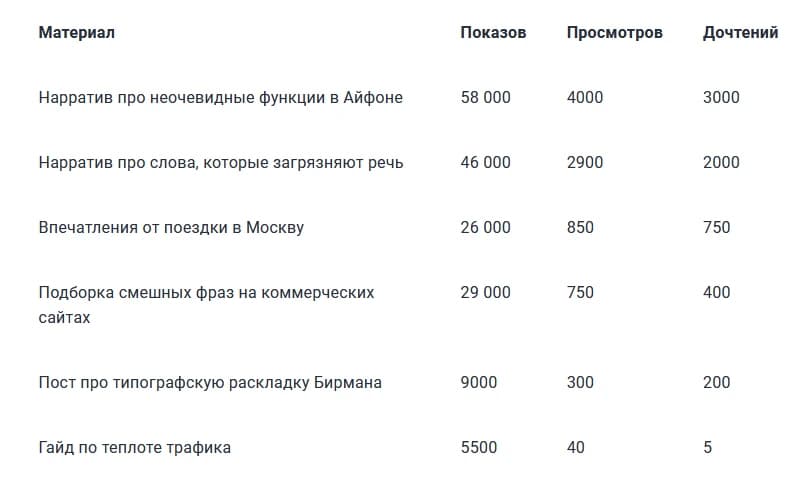The image size is (797, 490).
Task: Select the "850" views value
Action: point(580,228)
